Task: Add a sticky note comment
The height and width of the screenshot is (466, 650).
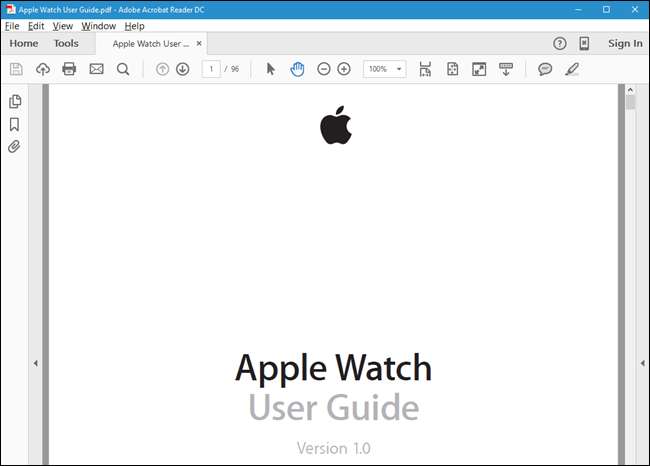Action: [545, 69]
